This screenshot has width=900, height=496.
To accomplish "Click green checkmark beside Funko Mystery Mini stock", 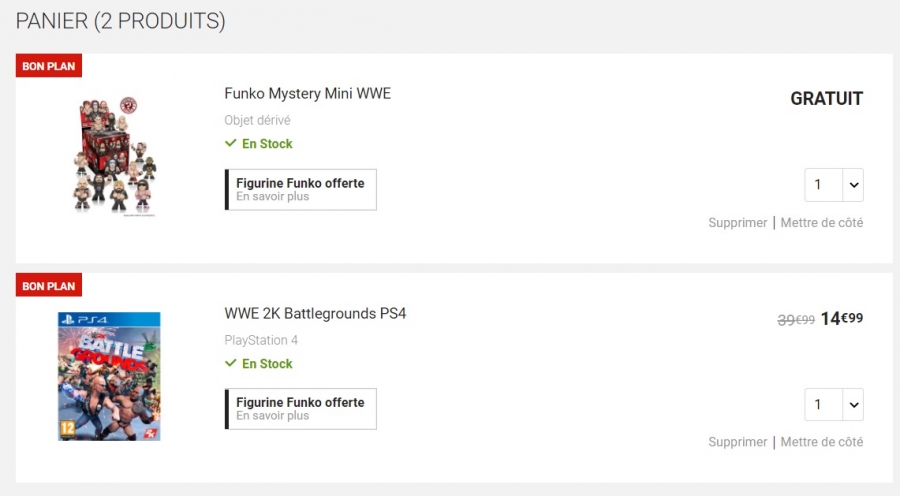I will click(231, 144).
